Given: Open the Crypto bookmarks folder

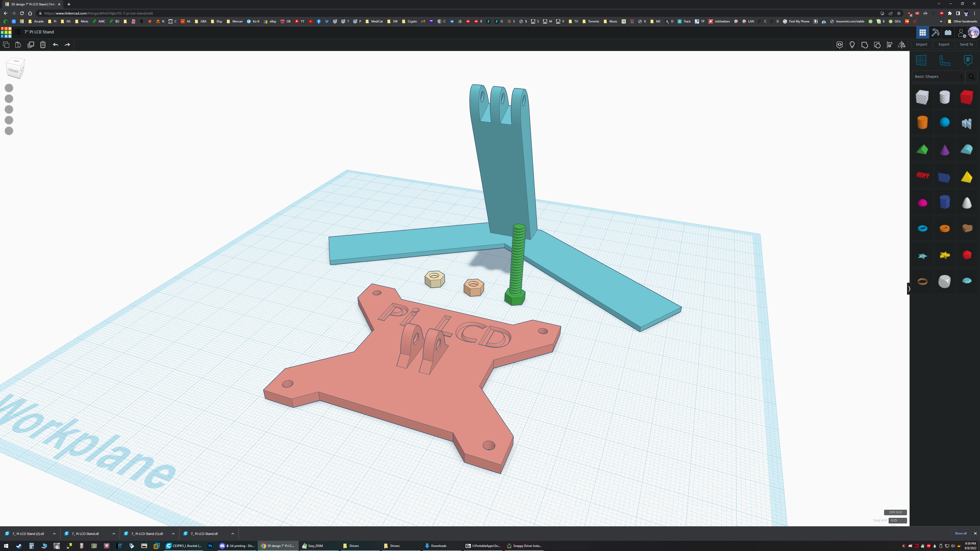Looking at the screenshot, I should coord(409,21).
